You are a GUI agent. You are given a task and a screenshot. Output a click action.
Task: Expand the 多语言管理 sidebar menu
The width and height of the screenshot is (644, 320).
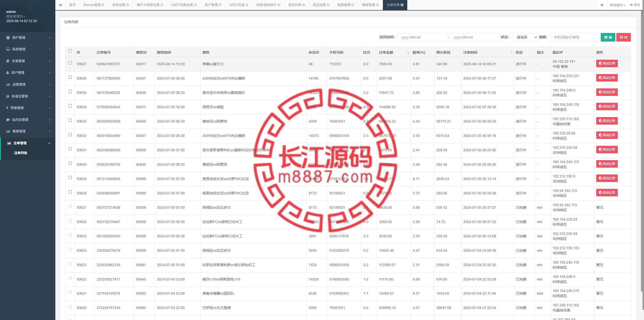tap(28, 96)
